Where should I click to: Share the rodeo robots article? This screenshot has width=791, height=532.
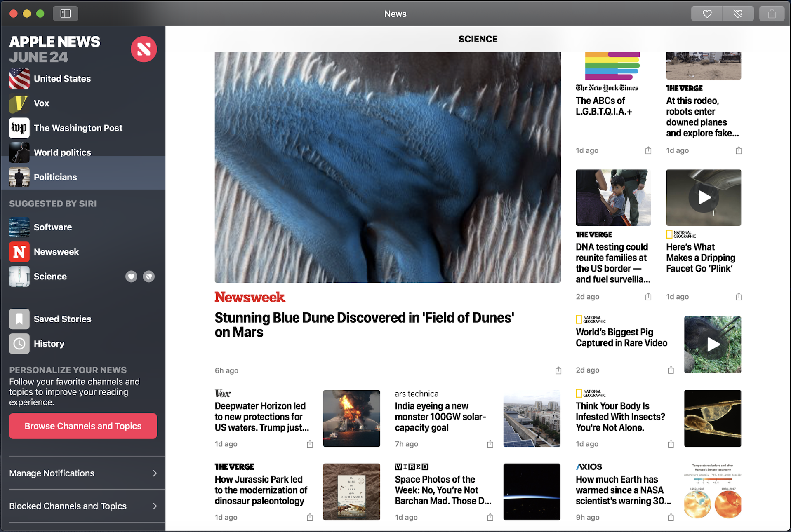[x=739, y=150]
